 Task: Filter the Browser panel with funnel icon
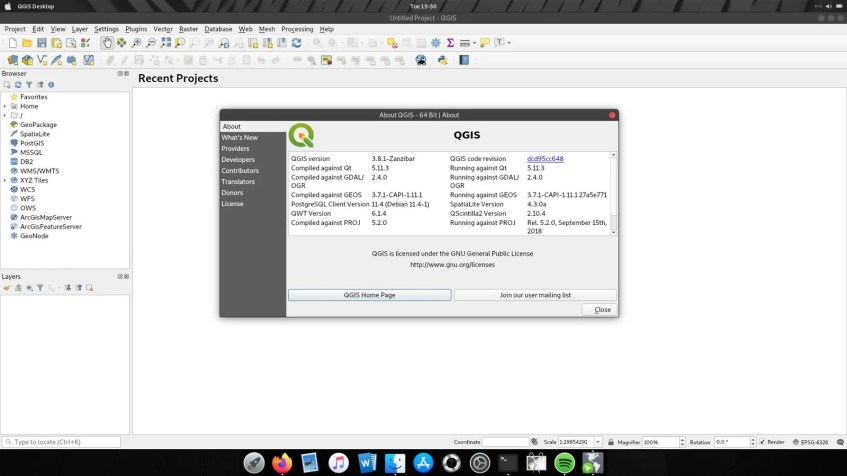(29, 85)
